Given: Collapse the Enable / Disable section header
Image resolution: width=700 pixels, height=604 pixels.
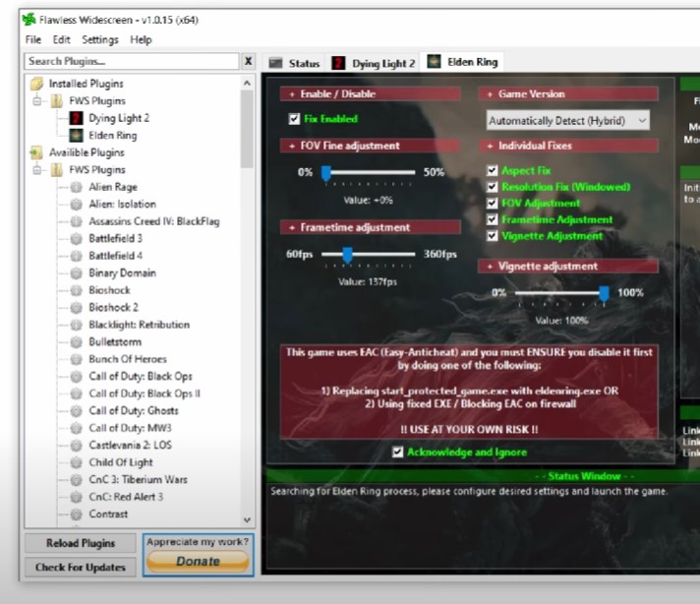Looking at the screenshot, I should pyautogui.click(x=370, y=93).
